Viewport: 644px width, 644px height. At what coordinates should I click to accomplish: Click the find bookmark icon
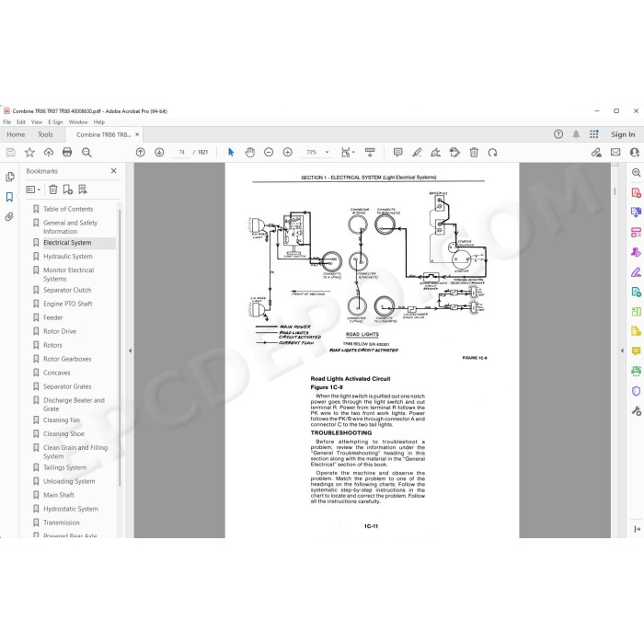click(83, 190)
